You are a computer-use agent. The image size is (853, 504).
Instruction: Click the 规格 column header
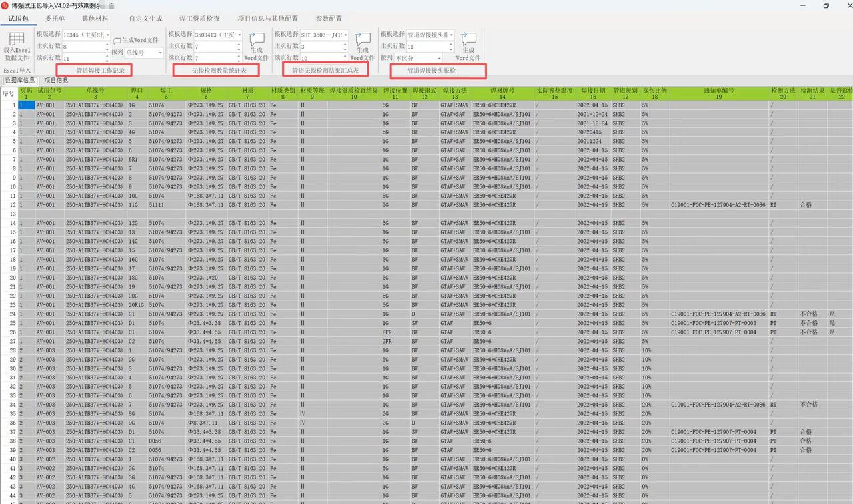point(206,93)
